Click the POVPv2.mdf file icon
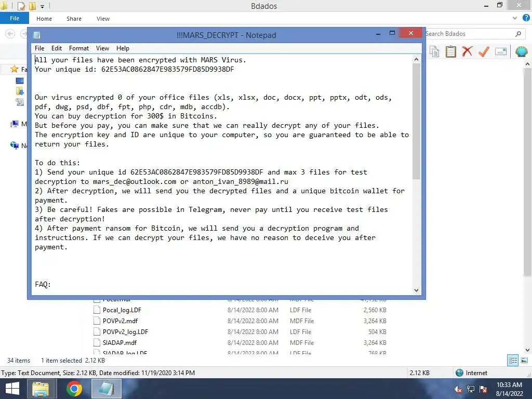This screenshot has height=399, width=532. point(97,321)
